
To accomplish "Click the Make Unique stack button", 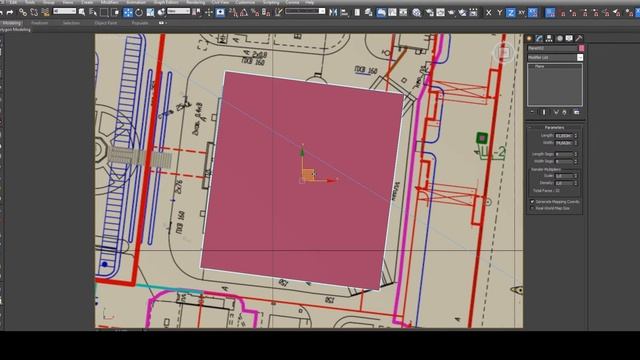I will pos(556,112).
